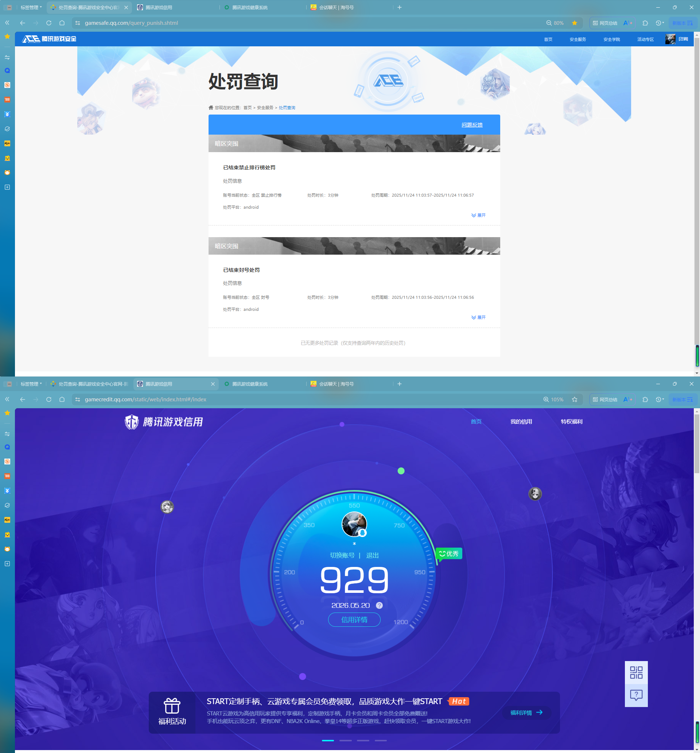Open history clock dropdown in gamesafe window
This screenshot has width=700, height=753.
660,23
